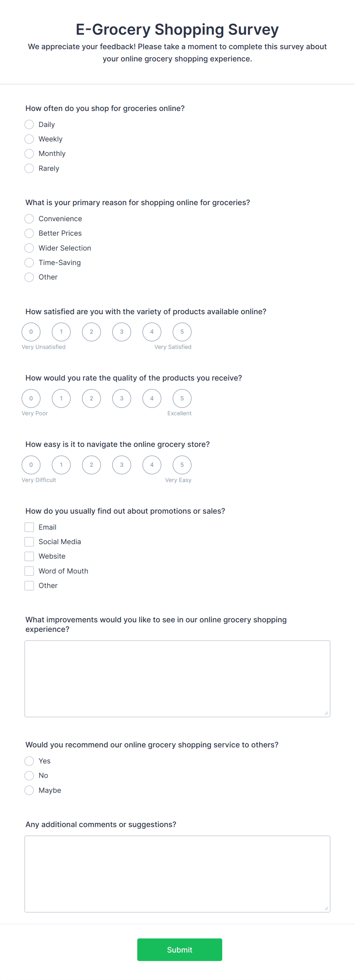The height and width of the screenshot is (980, 355).
Task: Rate product quality as 2
Action: point(92,398)
